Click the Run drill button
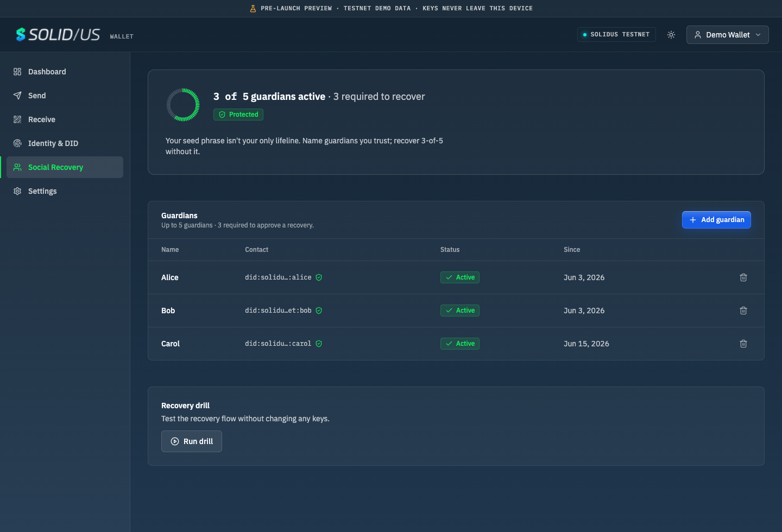This screenshot has height=532, width=782. point(192,441)
